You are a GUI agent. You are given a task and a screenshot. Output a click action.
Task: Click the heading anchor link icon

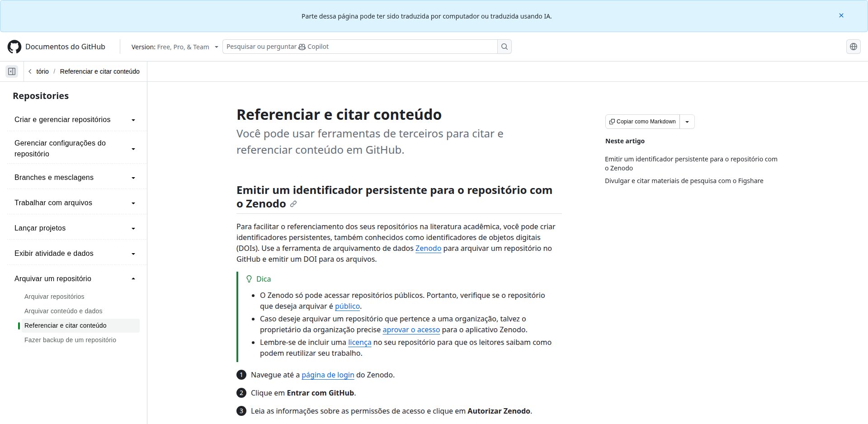[293, 204]
